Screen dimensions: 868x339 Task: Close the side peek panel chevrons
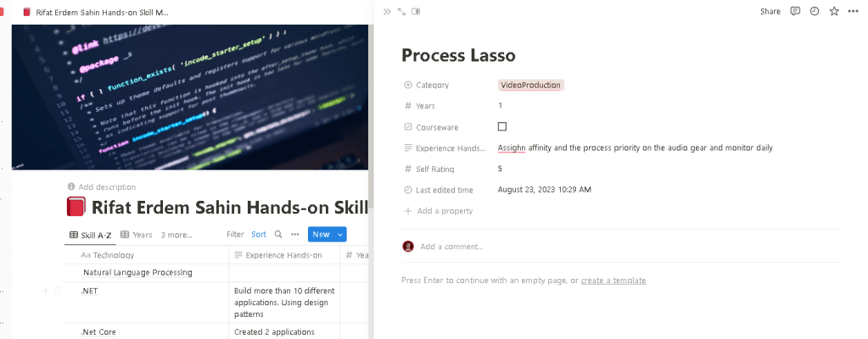click(x=387, y=11)
